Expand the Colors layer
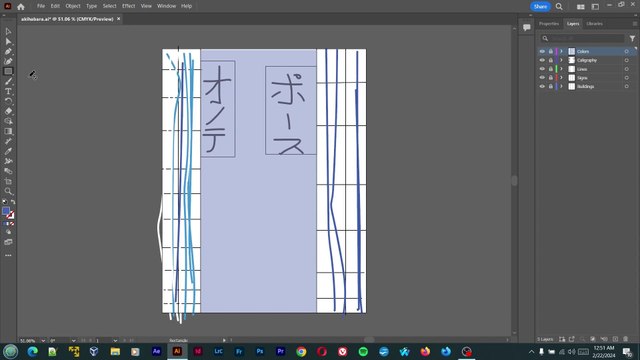This screenshot has width=640, height=360. pyautogui.click(x=562, y=51)
